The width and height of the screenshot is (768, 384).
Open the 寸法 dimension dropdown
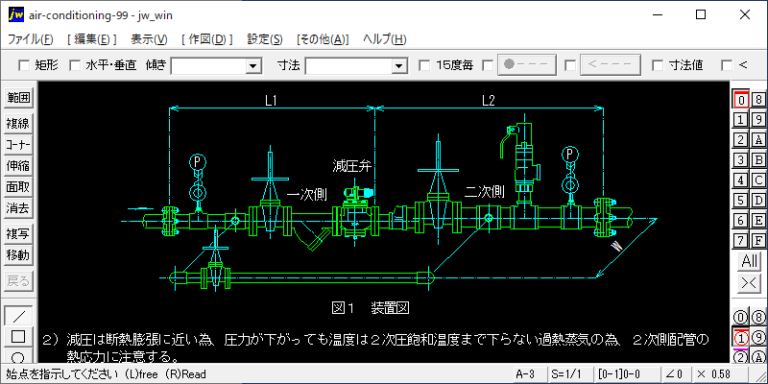click(400, 66)
